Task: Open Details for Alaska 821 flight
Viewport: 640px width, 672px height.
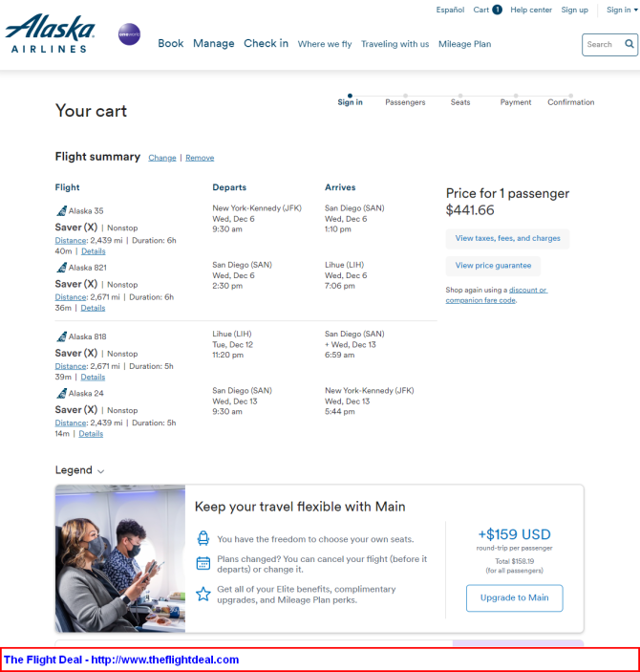Action: [x=93, y=308]
